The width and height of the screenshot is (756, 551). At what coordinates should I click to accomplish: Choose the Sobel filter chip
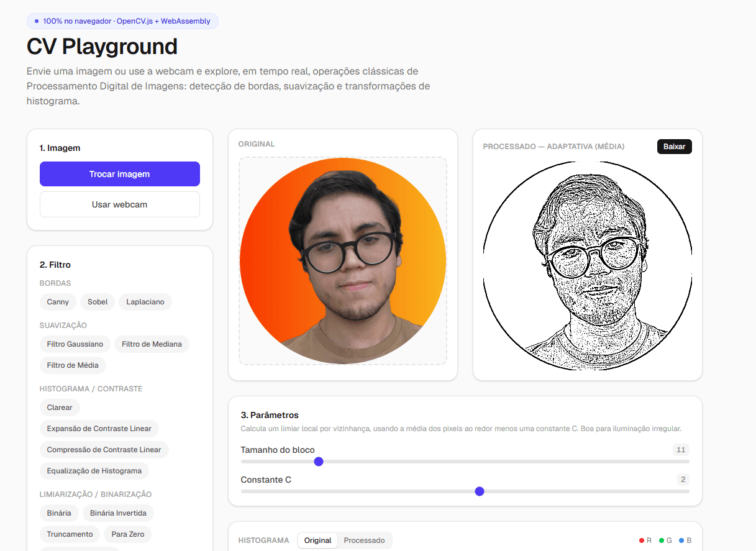coord(98,302)
